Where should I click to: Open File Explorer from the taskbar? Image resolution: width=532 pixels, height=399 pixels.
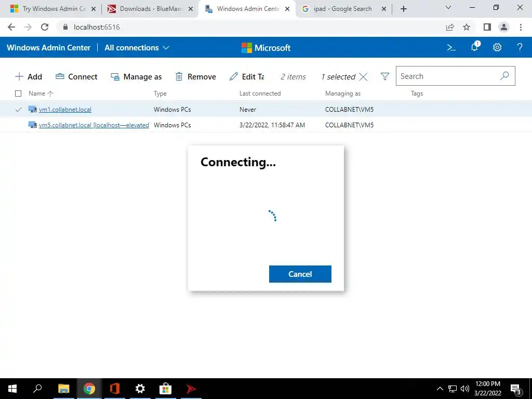click(63, 389)
